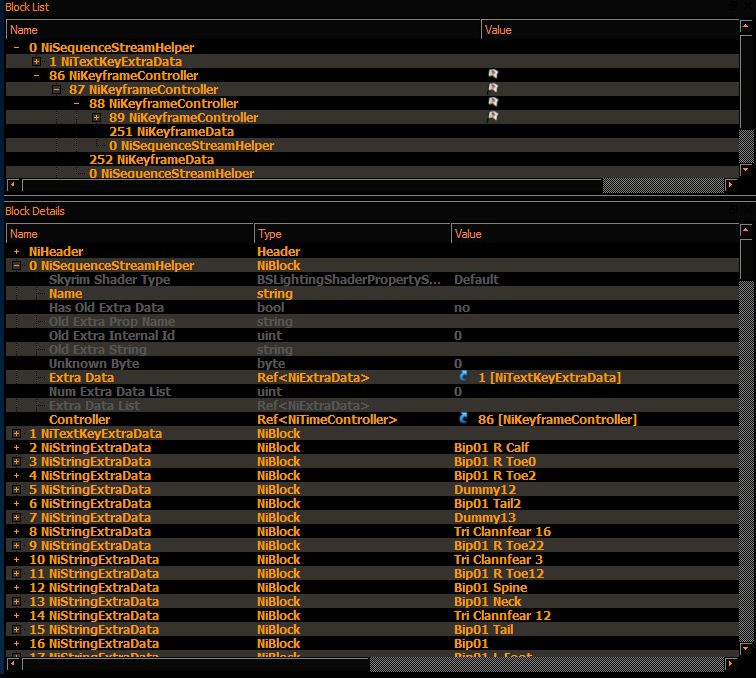Collapse the 87 NiKeyframeController node
756x678 pixels.
point(56,89)
